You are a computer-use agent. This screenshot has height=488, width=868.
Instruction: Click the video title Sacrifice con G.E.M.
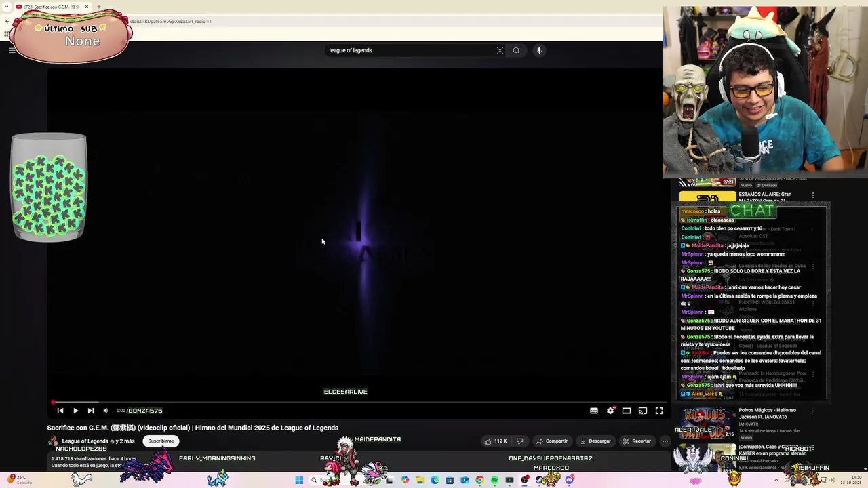[x=193, y=428]
